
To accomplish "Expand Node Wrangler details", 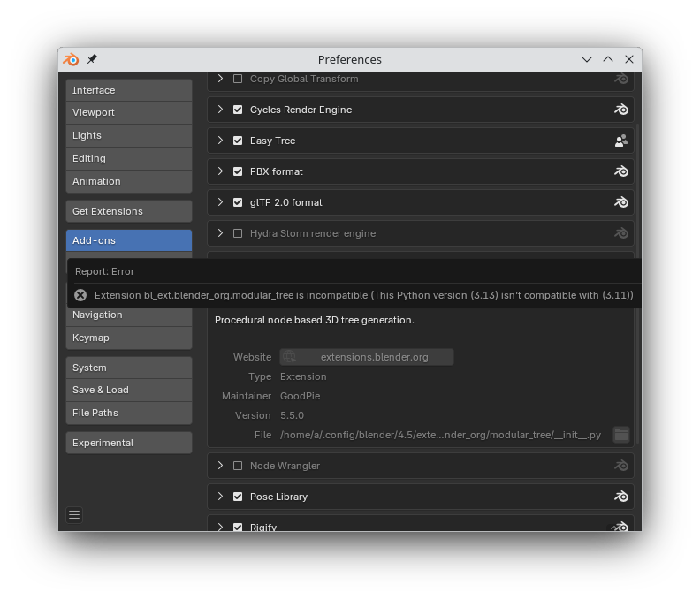I will (220, 465).
